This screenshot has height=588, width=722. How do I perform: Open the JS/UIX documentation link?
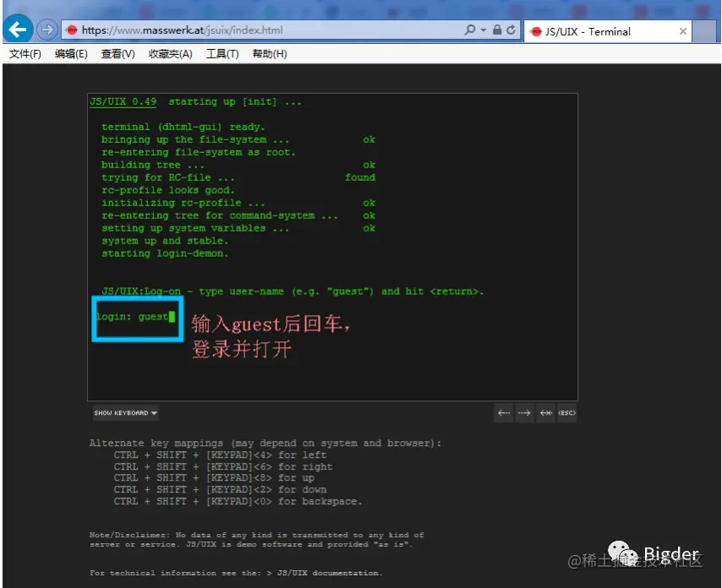[x=329, y=573]
